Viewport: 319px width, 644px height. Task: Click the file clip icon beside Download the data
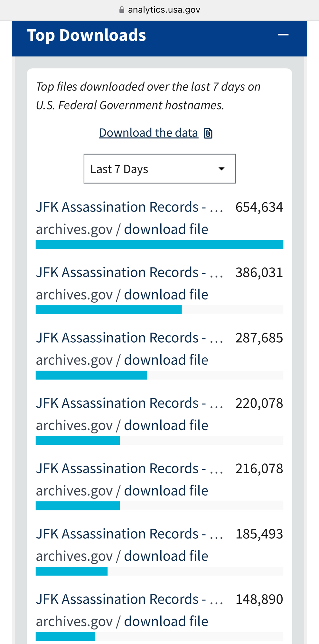point(208,133)
